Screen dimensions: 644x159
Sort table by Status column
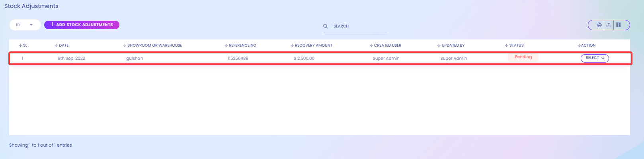pos(514,45)
